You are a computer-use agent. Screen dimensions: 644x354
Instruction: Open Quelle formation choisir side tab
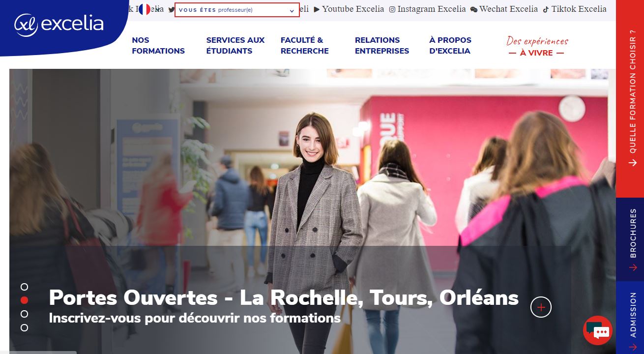[630, 98]
